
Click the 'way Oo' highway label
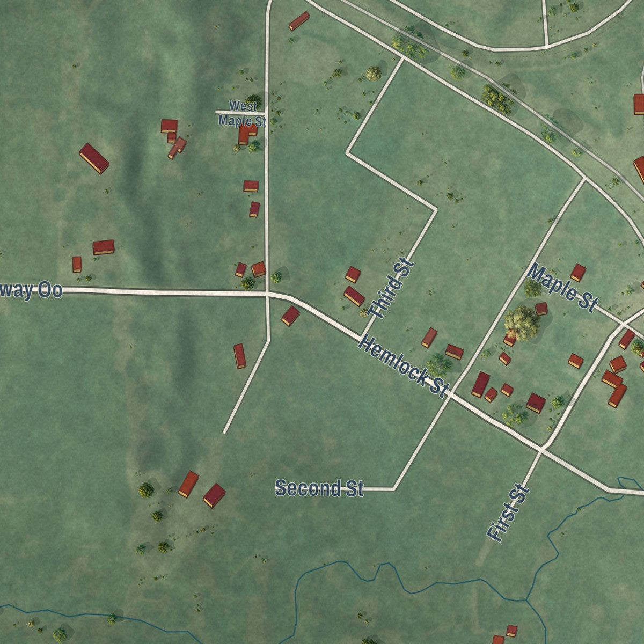click(x=31, y=291)
